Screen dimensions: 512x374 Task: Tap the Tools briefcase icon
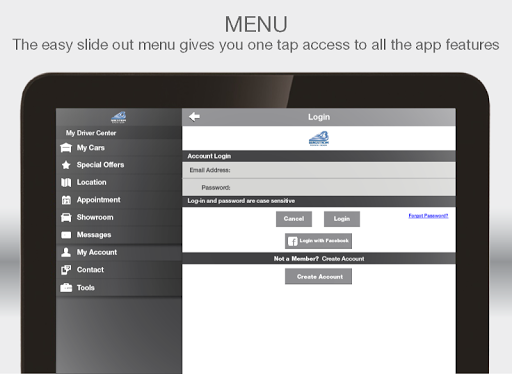66,287
